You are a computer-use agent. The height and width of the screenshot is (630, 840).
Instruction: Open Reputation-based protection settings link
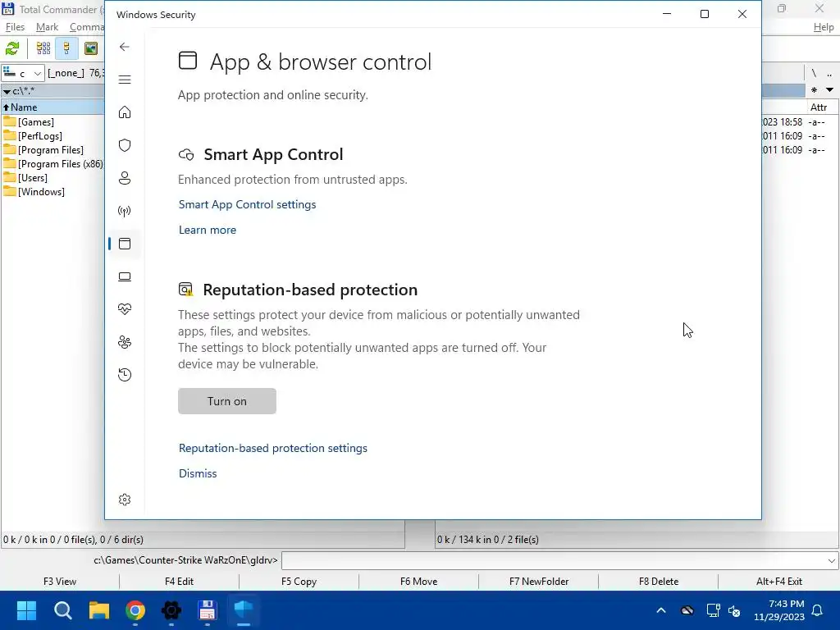pyautogui.click(x=273, y=448)
